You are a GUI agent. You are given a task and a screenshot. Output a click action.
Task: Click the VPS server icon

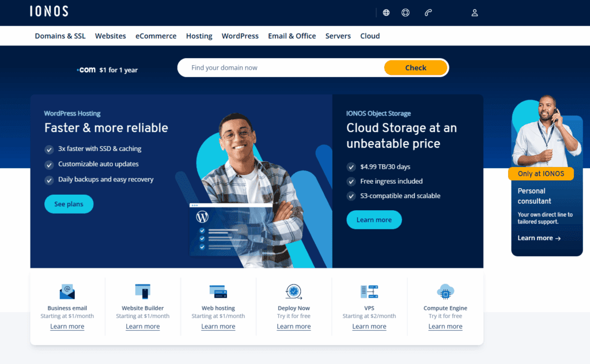pyautogui.click(x=369, y=291)
